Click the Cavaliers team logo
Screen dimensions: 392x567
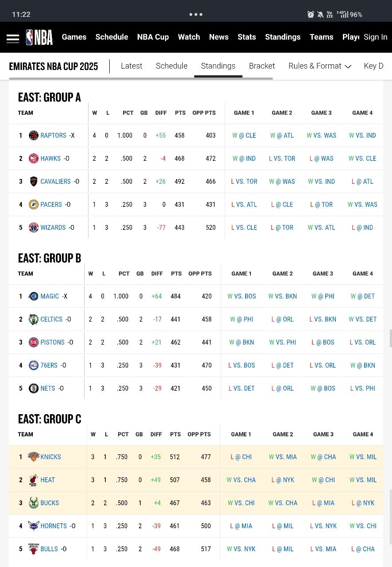coord(34,182)
